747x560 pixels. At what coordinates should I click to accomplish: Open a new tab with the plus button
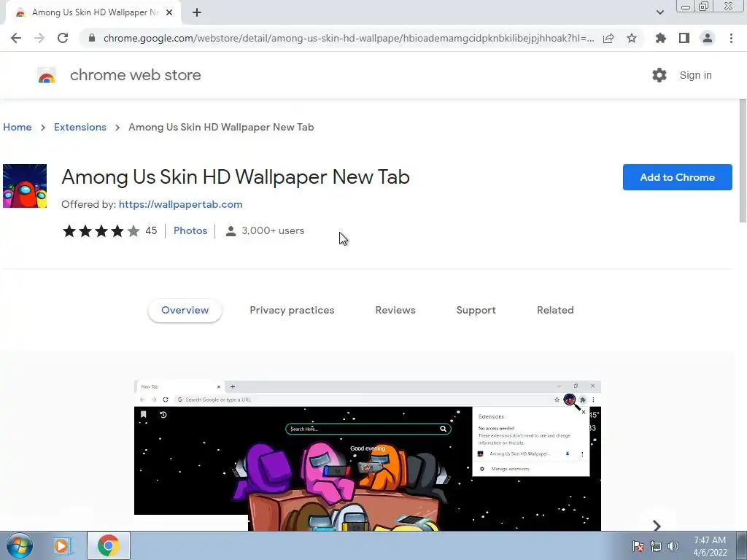pos(197,12)
